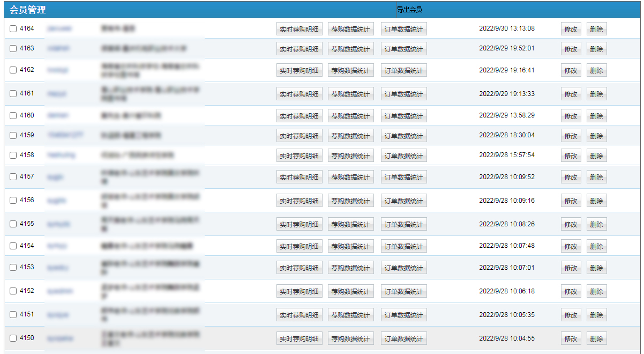Tick the checkbox for member 4155
The height and width of the screenshot is (354, 644).
coord(13,224)
